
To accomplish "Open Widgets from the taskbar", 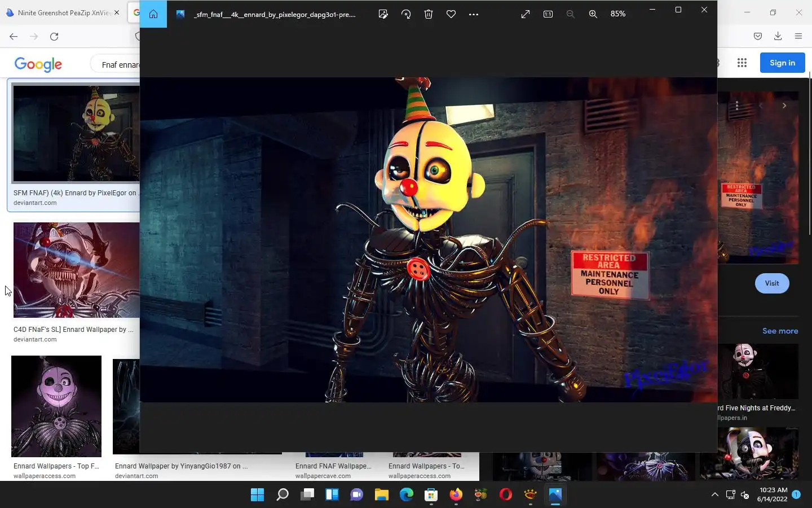I will (332, 495).
